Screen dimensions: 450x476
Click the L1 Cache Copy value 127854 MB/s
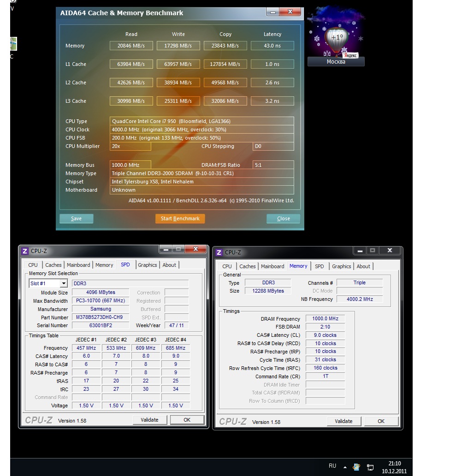pos(225,64)
